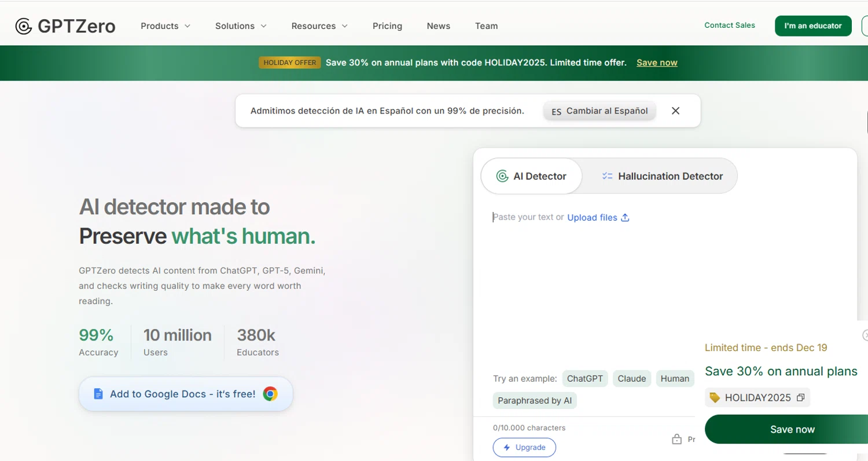Image resolution: width=868 pixels, height=461 pixels.
Task: Copy the HOLIDAY2025 code using copy icon
Action: point(801,398)
